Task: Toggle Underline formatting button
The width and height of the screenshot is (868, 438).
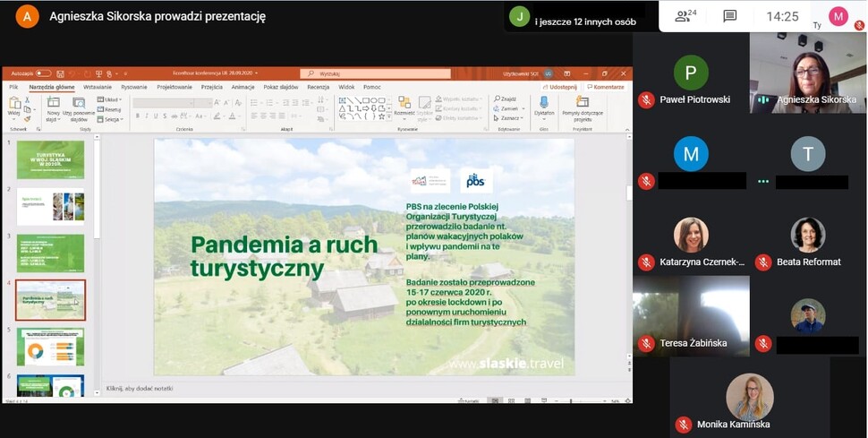Action: click(156, 116)
